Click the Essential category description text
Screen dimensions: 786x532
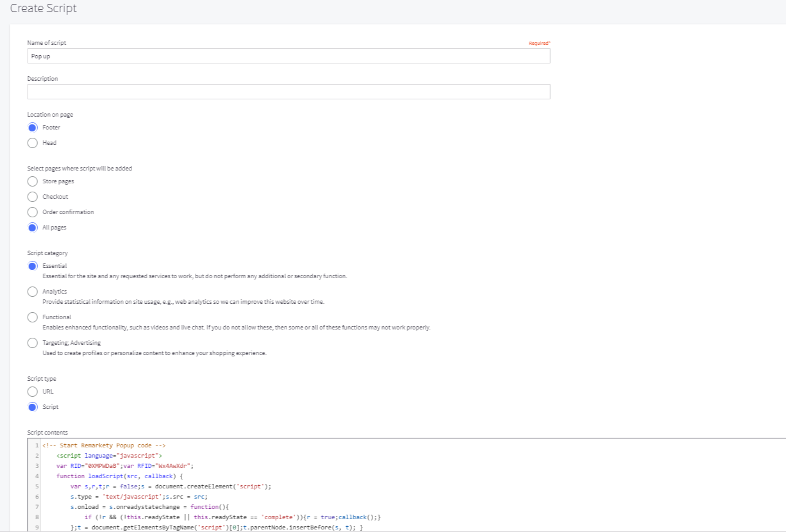coord(194,276)
